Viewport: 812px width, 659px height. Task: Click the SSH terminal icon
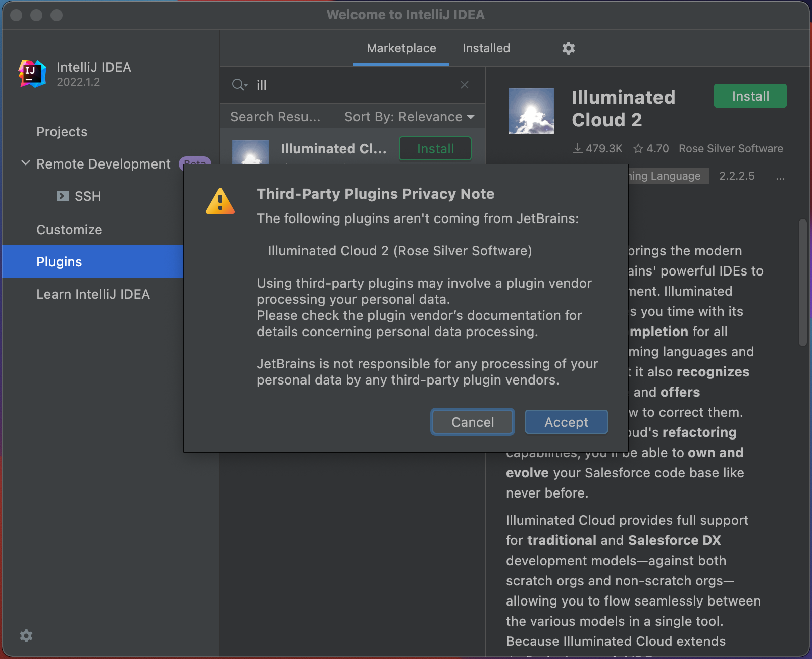pos(63,196)
